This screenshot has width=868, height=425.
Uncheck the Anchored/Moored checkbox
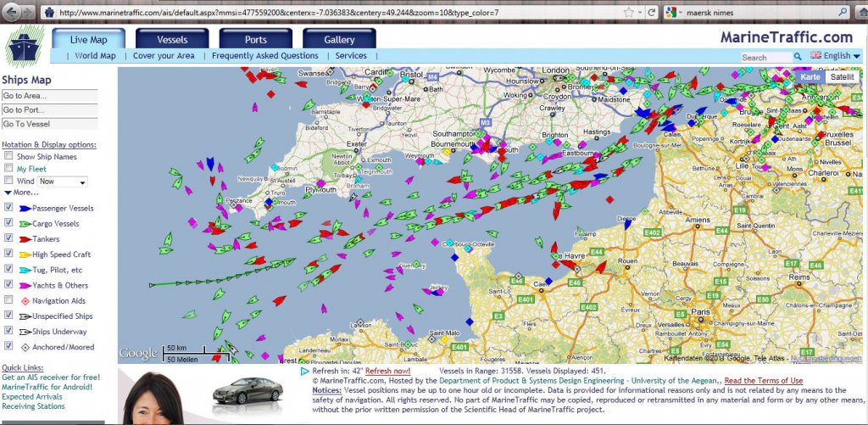[8, 346]
